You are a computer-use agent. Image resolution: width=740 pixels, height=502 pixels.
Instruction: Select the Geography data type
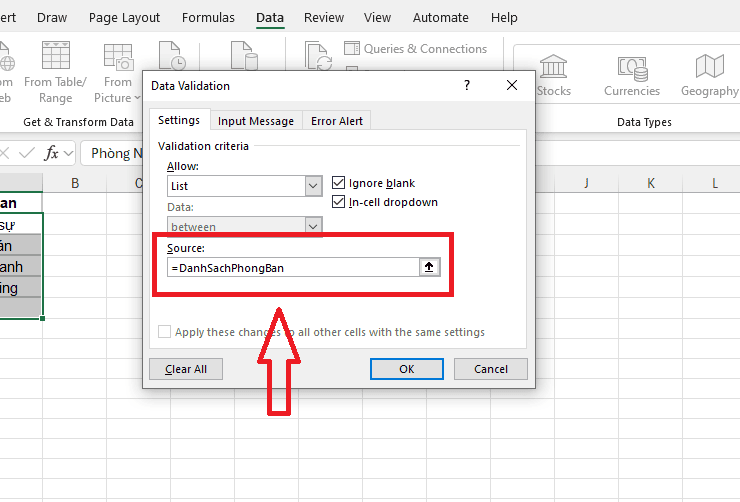pos(709,75)
